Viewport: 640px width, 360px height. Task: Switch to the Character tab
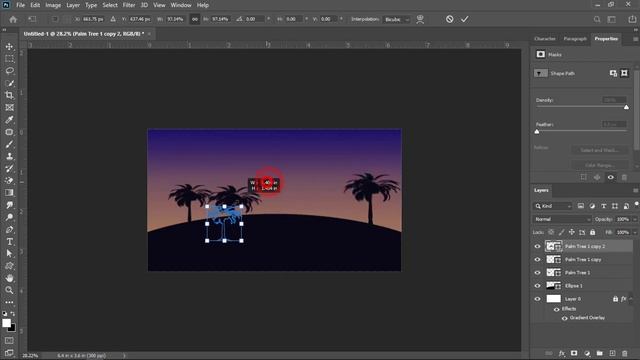pos(545,39)
